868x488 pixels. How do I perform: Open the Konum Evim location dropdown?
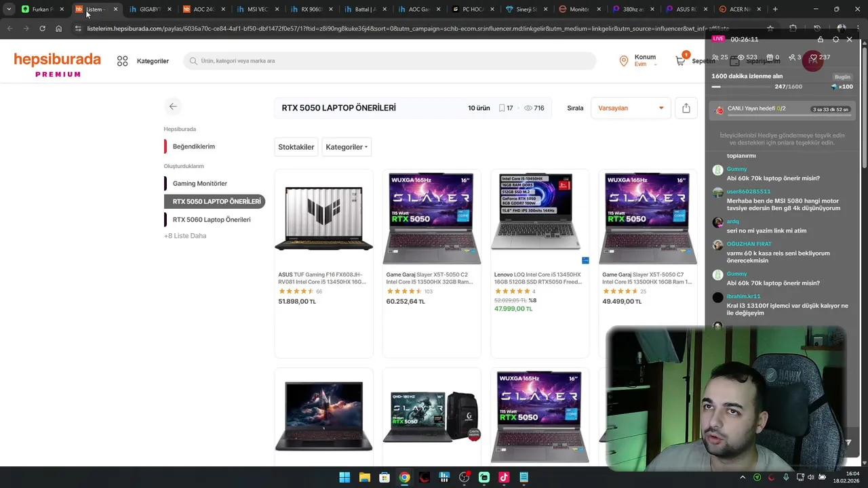(645, 61)
